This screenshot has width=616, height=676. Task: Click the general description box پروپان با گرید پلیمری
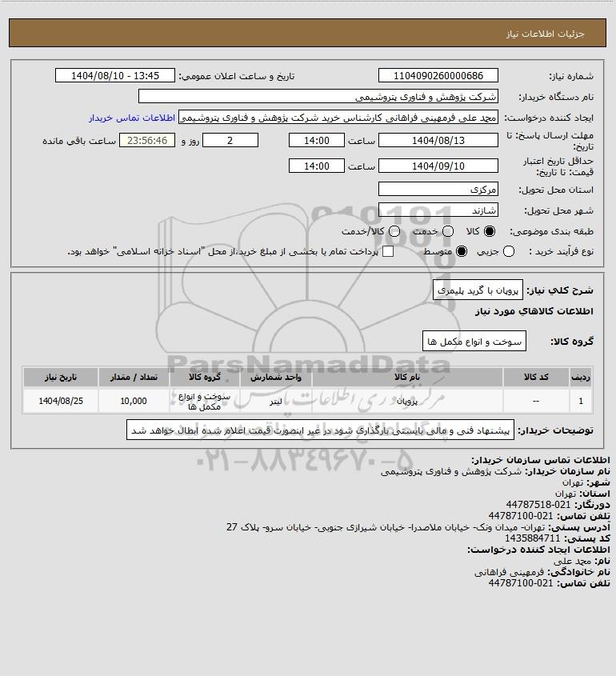[478, 290]
